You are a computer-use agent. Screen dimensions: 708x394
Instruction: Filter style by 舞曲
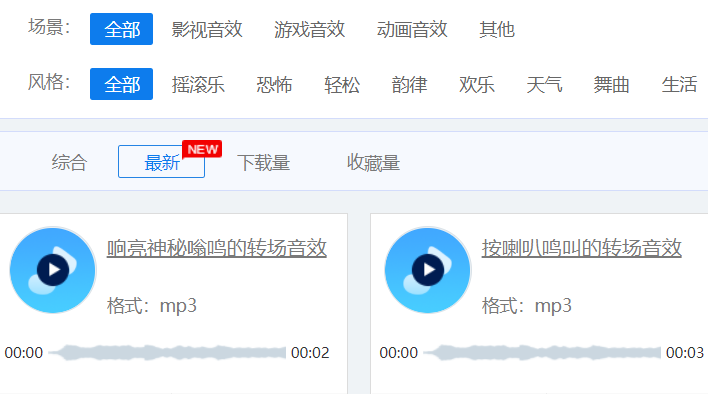pos(611,85)
